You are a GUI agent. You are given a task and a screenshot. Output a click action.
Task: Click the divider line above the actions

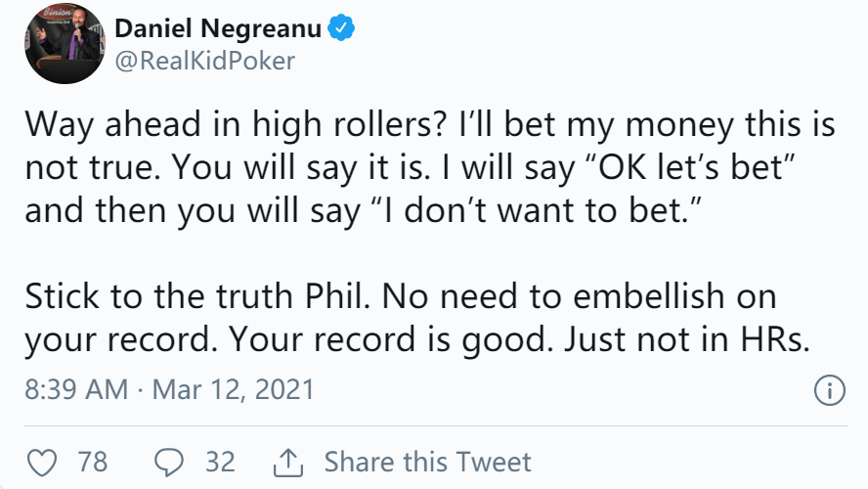click(x=436, y=425)
